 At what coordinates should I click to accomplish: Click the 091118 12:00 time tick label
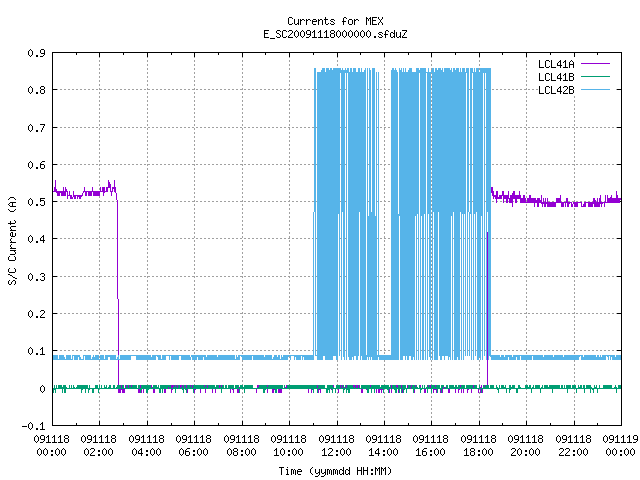[337, 446]
